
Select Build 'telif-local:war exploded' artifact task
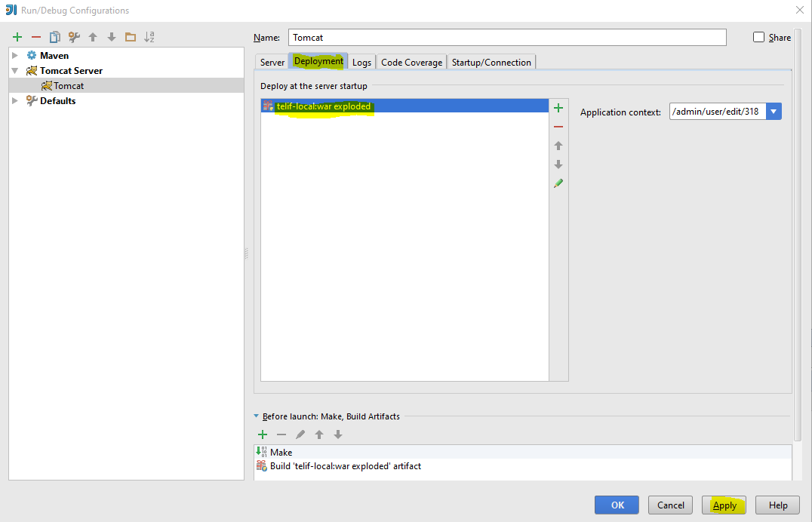[522, 465]
